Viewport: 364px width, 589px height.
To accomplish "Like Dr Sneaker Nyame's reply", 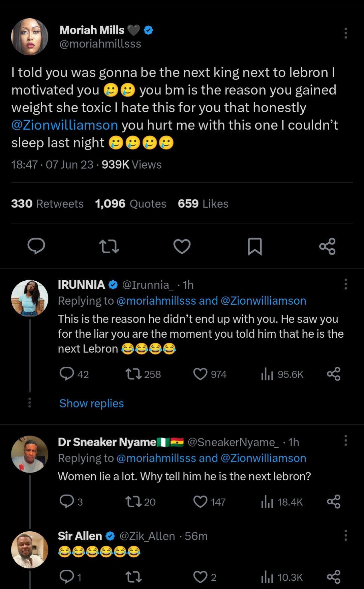I will [x=201, y=502].
